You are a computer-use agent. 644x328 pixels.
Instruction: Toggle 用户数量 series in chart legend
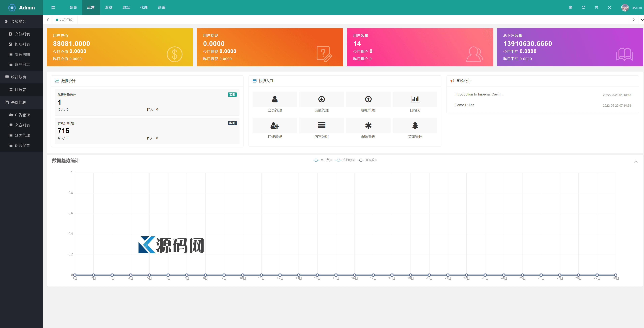click(323, 160)
